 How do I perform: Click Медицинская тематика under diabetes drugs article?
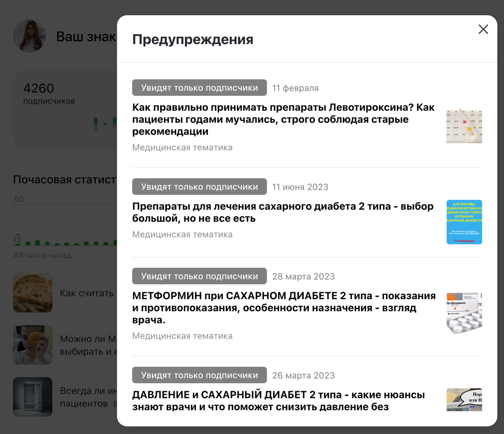[182, 234]
